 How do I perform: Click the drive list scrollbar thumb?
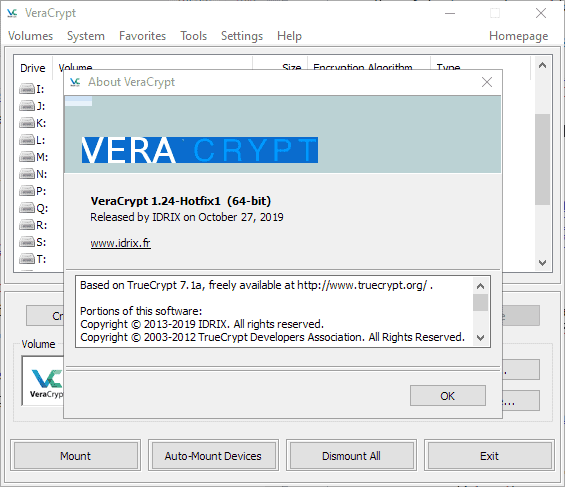[x=542, y=159]
